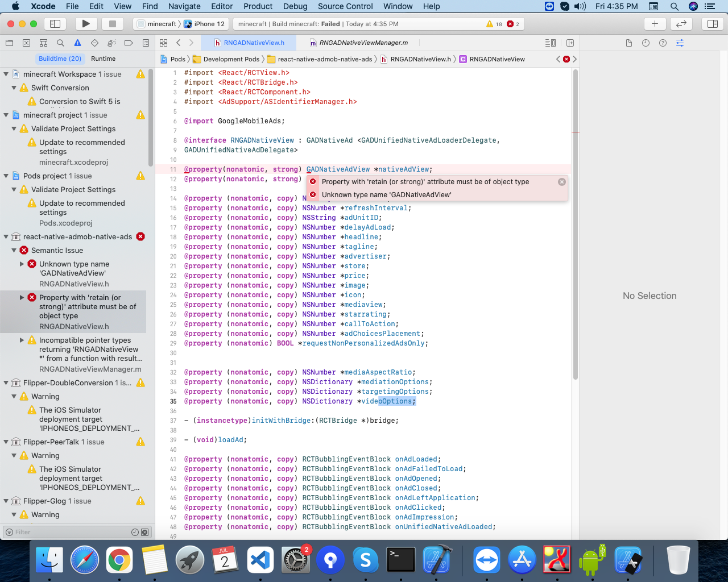Open the Report navigator list icon
The image size is (728, 582).
coord(146,43)
